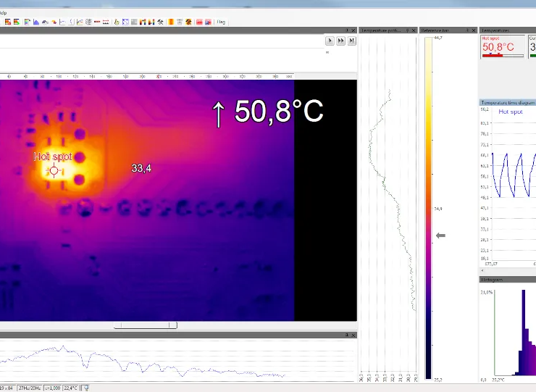
Task: Click the reference bar color scale
Action: coord(429,203)
